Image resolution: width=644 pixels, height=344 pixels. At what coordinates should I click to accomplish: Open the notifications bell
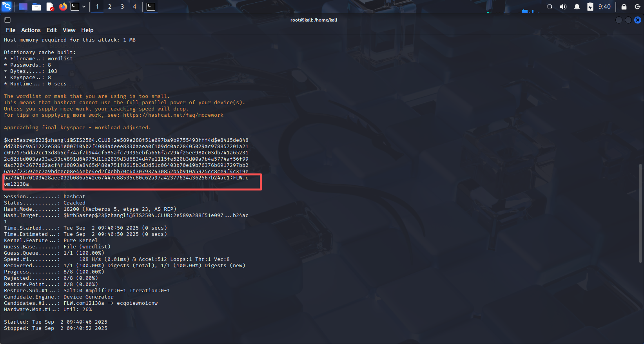point(577,7)
